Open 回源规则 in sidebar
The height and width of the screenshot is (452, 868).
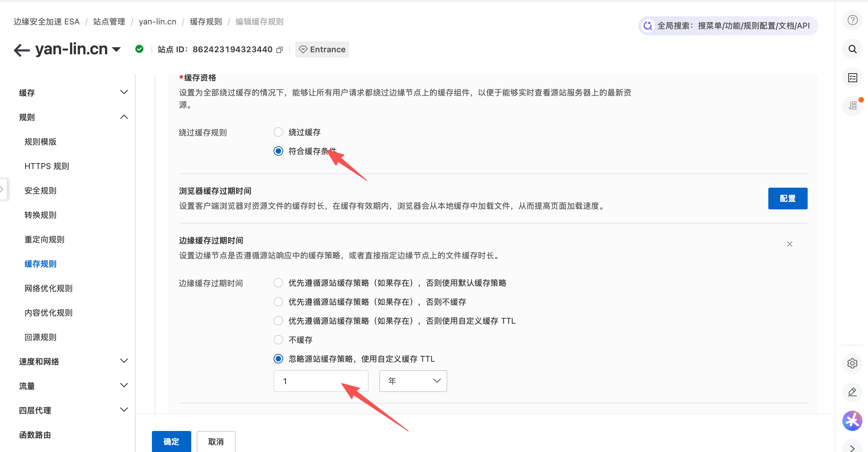coord(40,337)
